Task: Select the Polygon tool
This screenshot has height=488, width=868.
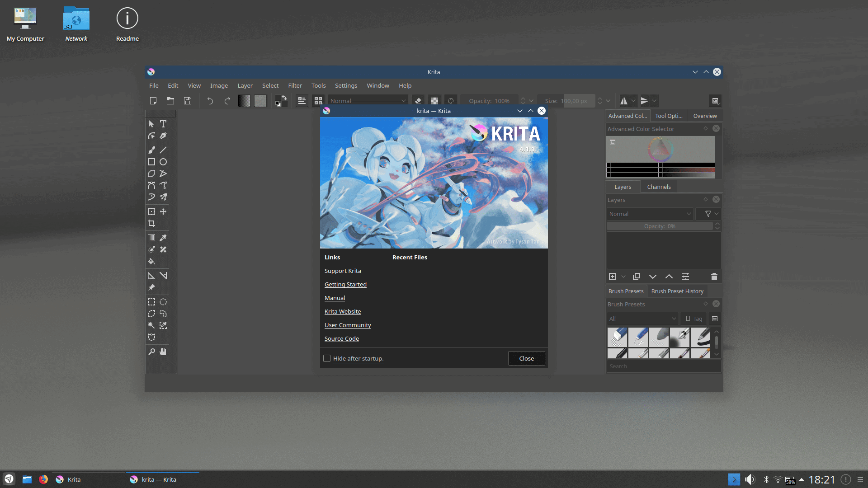Action: click(x=151, y=174)
